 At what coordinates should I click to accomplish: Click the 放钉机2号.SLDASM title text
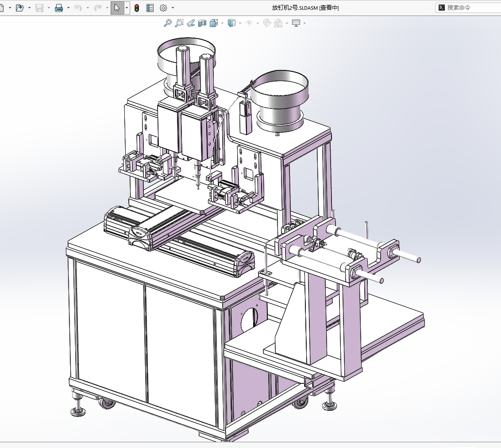295,8
